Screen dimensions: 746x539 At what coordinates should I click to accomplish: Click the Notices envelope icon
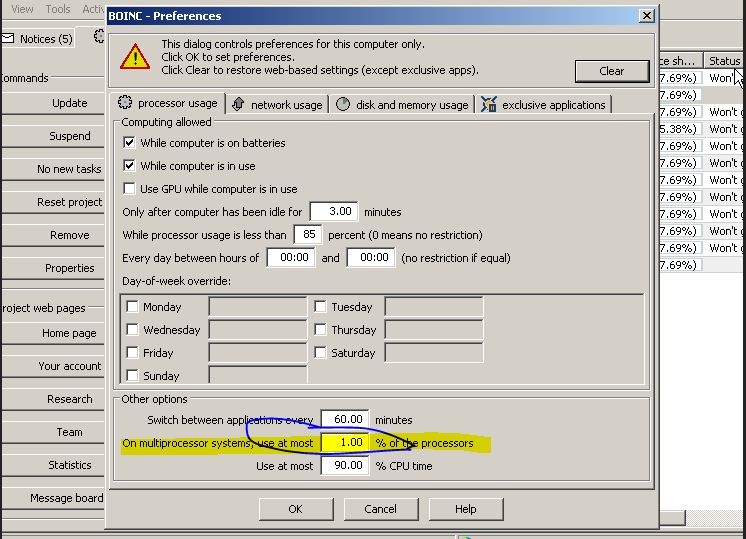coord(8,39)
